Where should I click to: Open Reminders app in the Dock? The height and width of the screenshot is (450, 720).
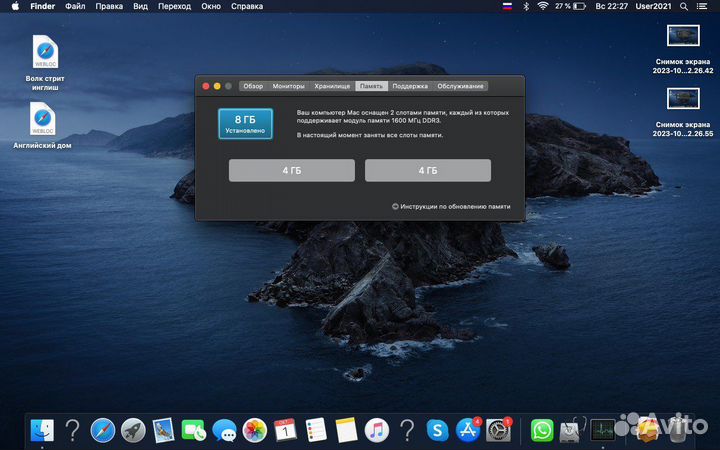(x=315, y=431)
